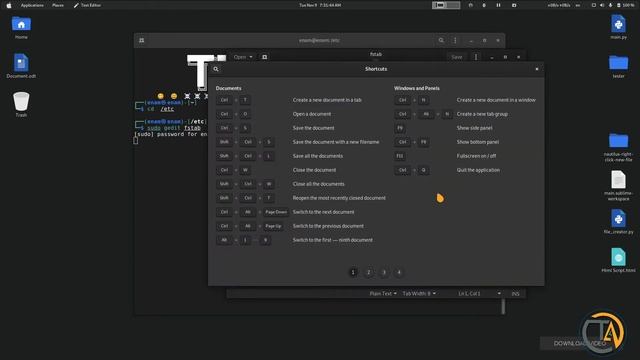Click the search icon in Shortcuts dialog
The width and height of the screenshot is (640, 360).
[216, 69]
